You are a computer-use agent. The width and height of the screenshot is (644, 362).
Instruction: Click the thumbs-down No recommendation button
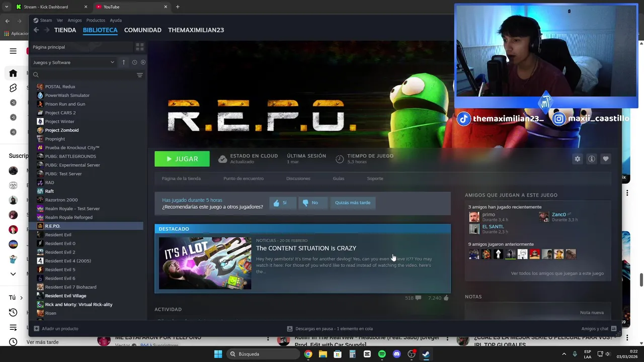(312, 203)
